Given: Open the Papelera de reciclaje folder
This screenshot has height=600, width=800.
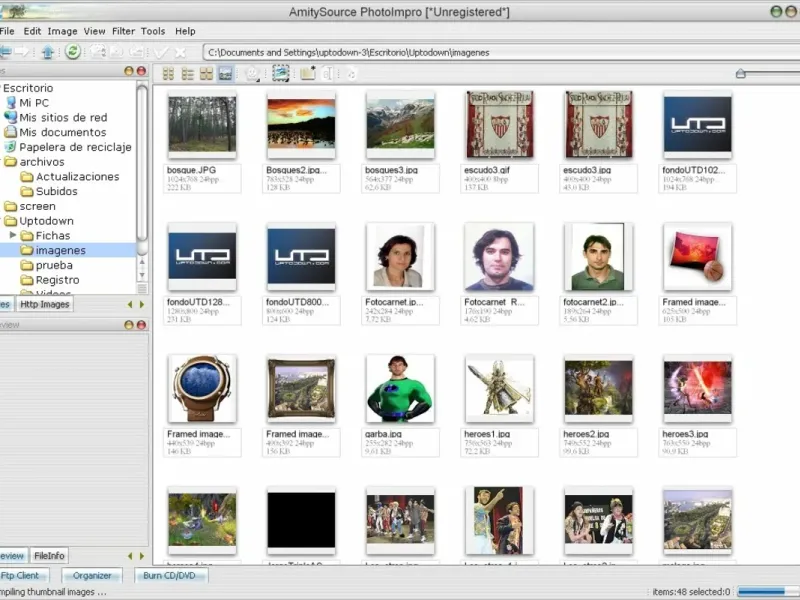Looking at the screenshot, I should click(x=75, y=147).
